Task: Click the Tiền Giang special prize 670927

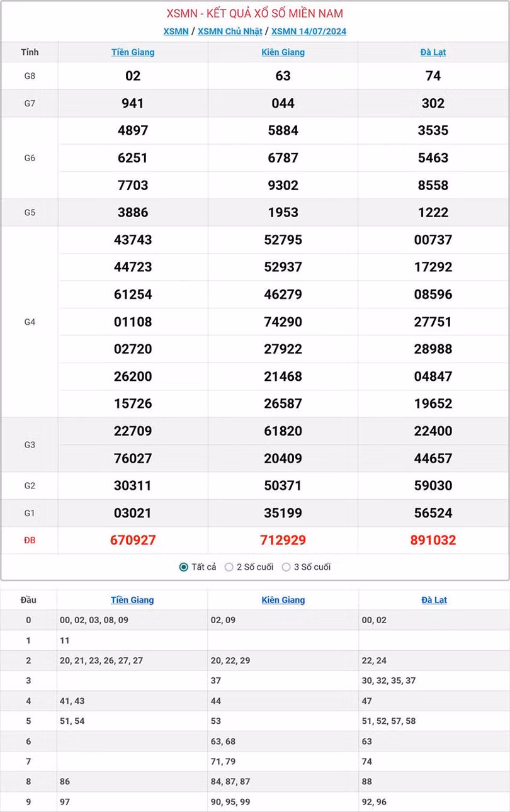Action: point(133,540)
